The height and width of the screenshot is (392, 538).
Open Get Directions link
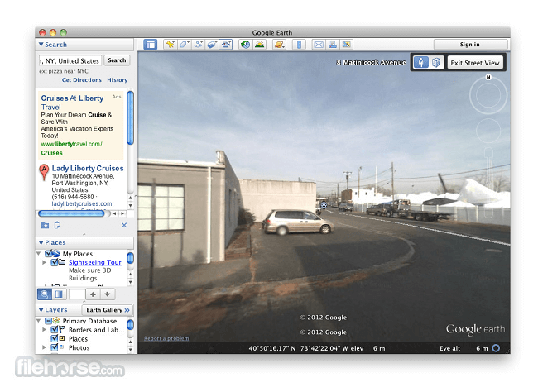(82, 80)
